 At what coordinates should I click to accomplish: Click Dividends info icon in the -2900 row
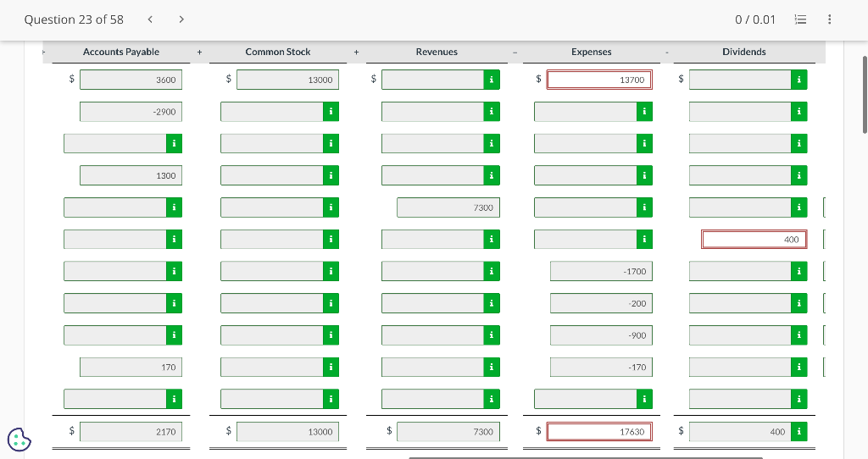(x=798, y=112)
